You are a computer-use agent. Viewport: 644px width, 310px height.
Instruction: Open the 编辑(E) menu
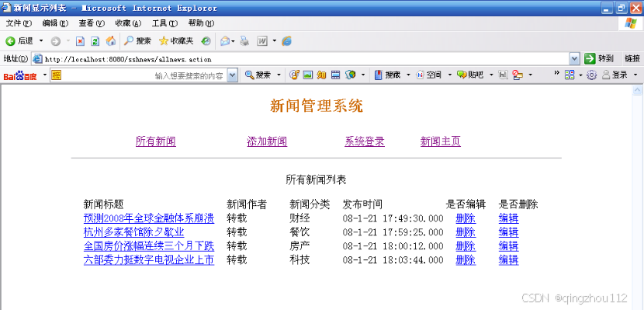55,23
